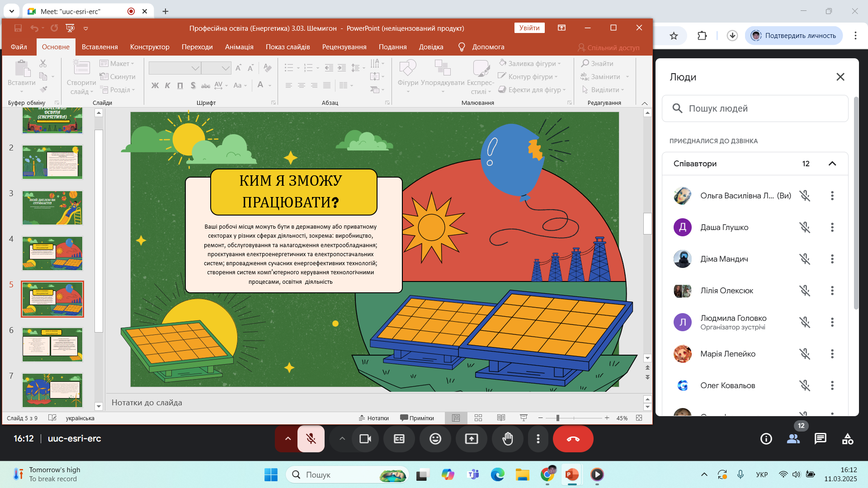
Task: Open Slide Sorter view in status bar
Action: (478, 418)
